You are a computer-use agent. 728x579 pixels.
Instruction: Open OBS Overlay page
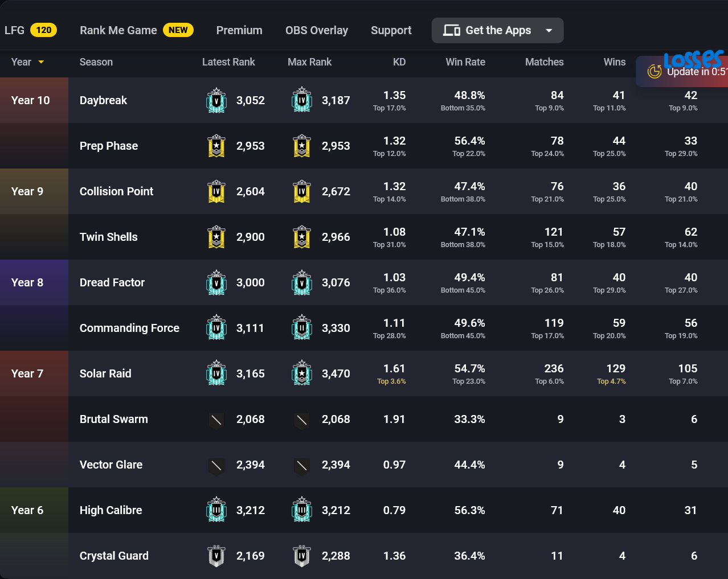click(317, 30)
